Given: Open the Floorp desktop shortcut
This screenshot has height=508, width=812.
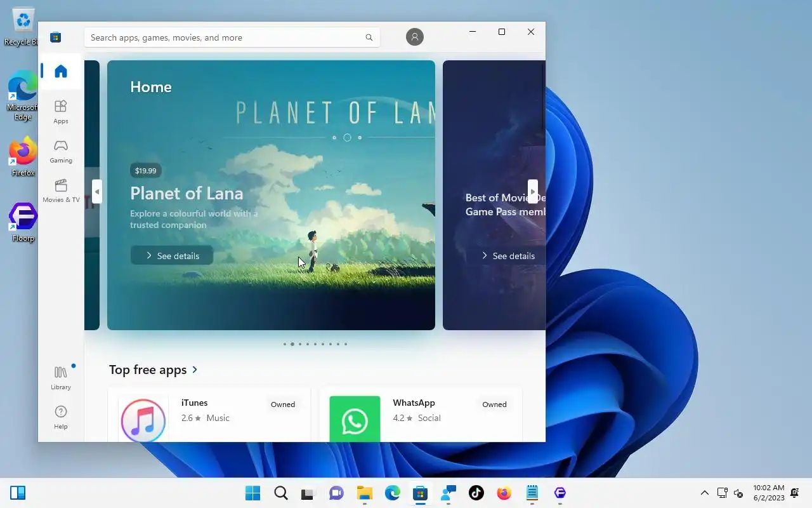Looking at the screenshot, I should tap(23, 222).
